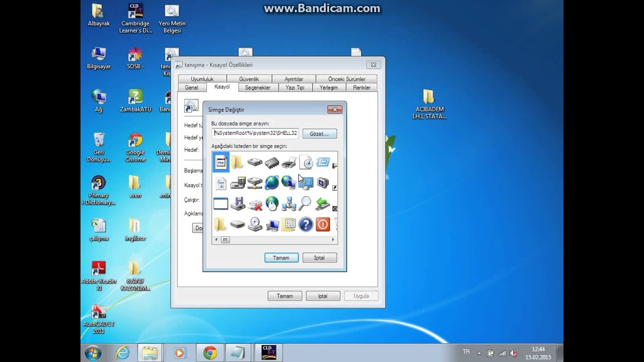
Task: Choose the globe with mouse icon
Action: pos(272,204)
